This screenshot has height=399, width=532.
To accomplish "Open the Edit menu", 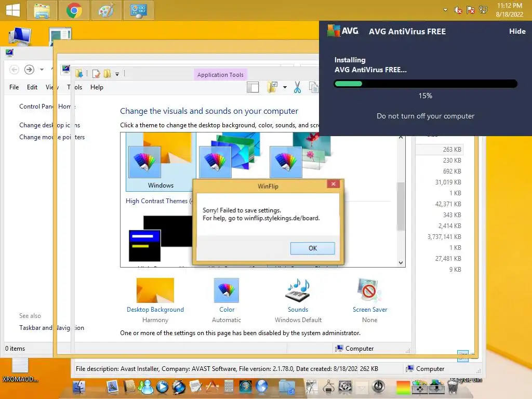I will point(32,87).
